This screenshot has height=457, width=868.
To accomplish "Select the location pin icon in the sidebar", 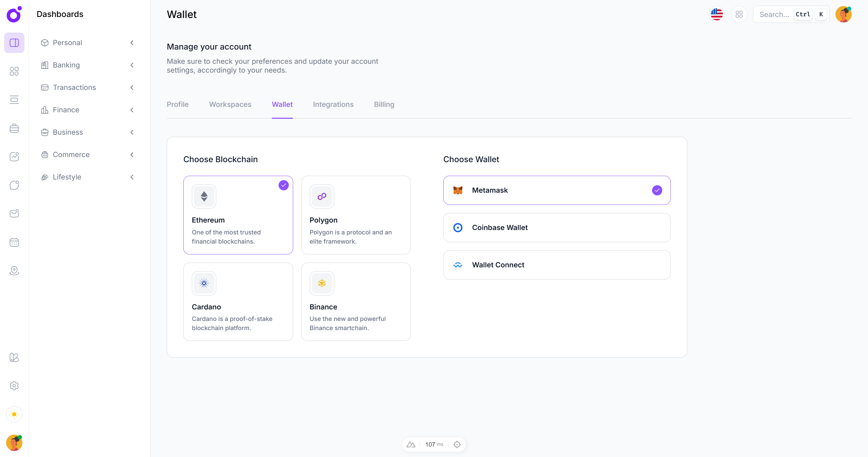I will 14,271.
